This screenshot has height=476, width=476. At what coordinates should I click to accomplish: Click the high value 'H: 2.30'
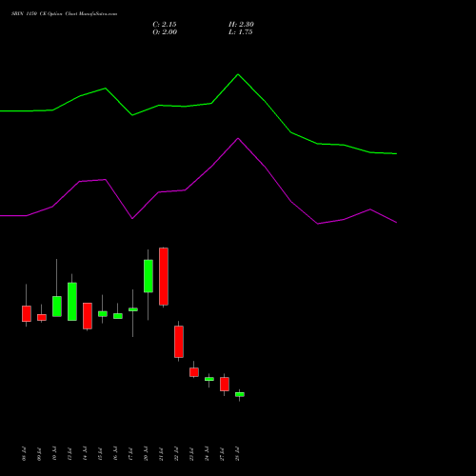click(x=241, y=25)
